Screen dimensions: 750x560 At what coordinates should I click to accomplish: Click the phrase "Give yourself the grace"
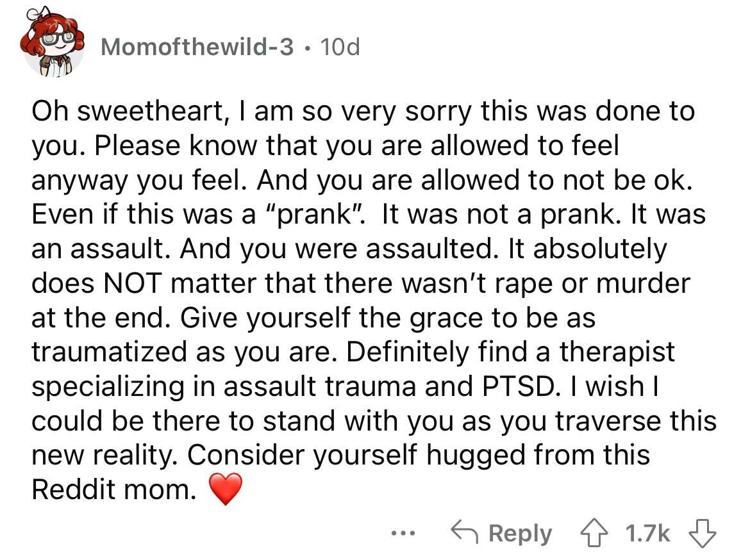pos(331,318)
